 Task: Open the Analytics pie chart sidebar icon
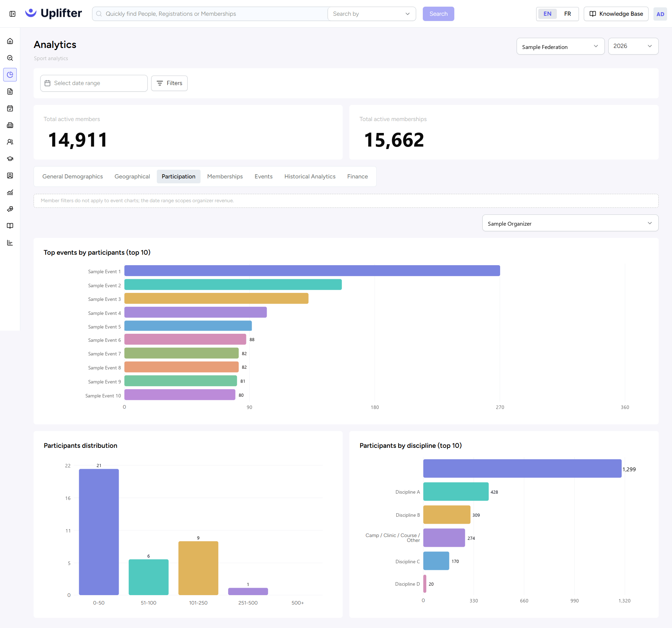point(10,75)
